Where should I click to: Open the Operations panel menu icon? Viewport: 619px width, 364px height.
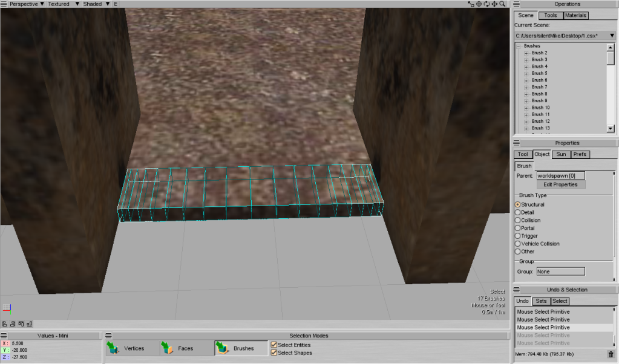coord(517,4)
